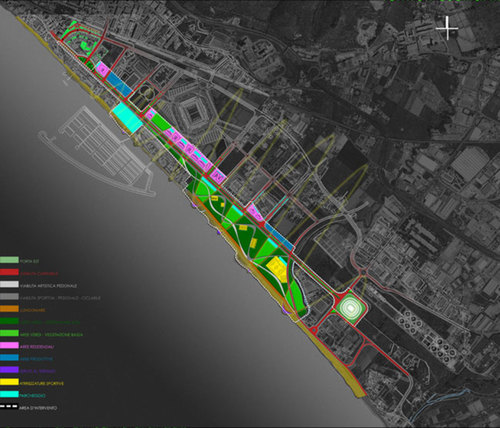This screenshot has height=428, width=500.
Task: Click the bright green vegetazione bassa legend swatch
Action: [9, 333]
